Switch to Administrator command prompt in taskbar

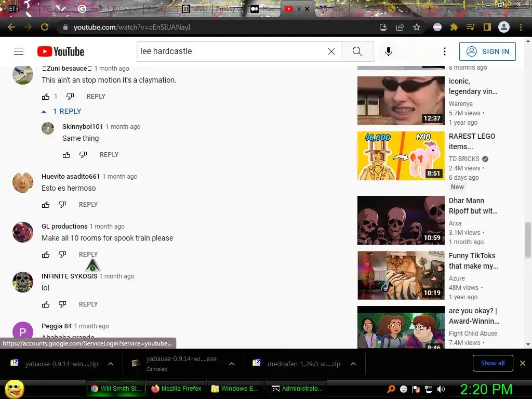tap(297, 389)
